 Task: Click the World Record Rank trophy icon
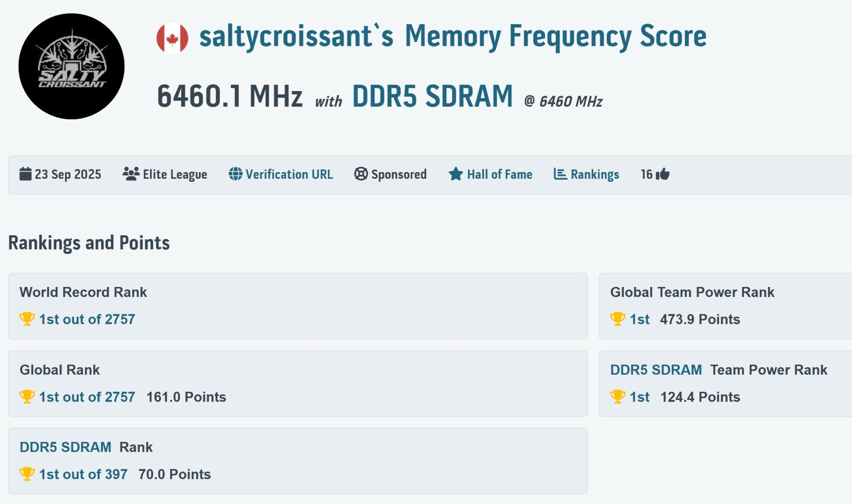click(27, 319)
